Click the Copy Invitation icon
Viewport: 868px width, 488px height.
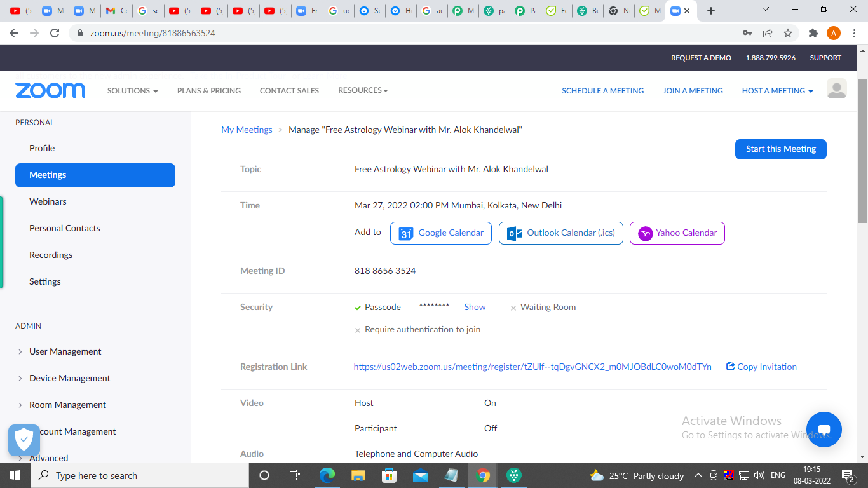(730, 367)
